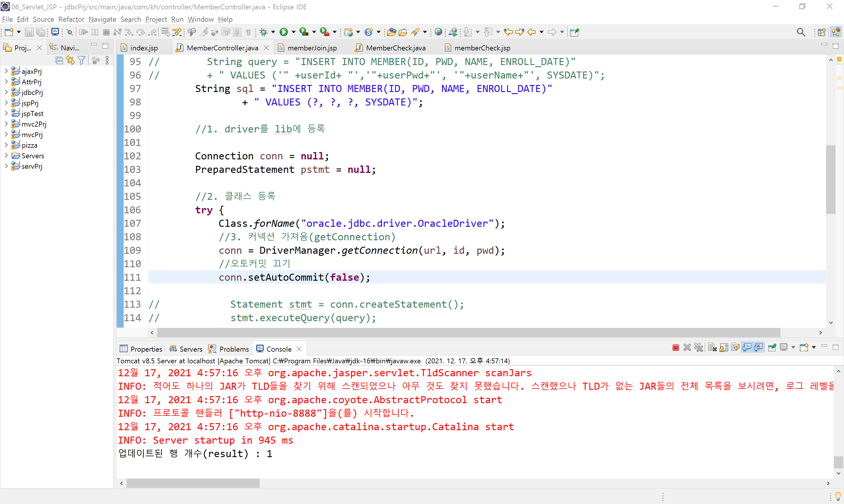Click the Debug bug icon

point(263,32)
